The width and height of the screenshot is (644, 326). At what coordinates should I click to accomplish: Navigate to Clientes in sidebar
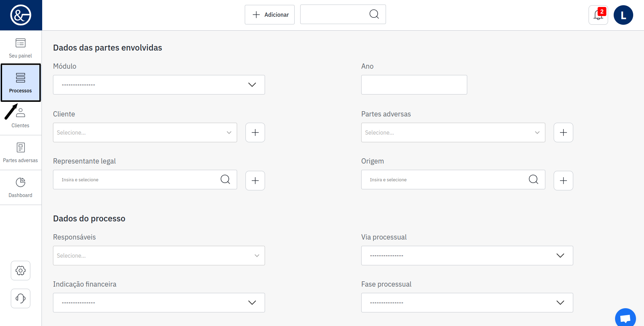pyautogui.click(x=21, y=118)
